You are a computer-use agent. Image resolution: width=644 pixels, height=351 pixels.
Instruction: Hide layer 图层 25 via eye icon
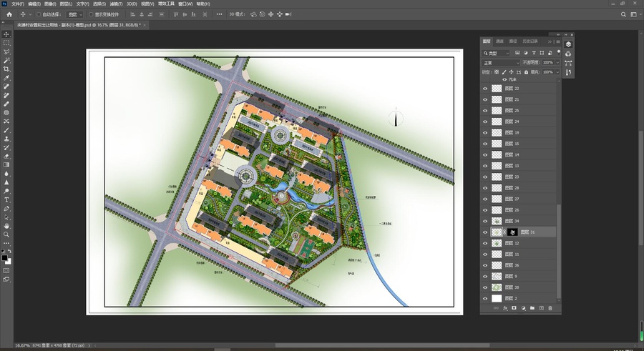[x=485, y=110]
